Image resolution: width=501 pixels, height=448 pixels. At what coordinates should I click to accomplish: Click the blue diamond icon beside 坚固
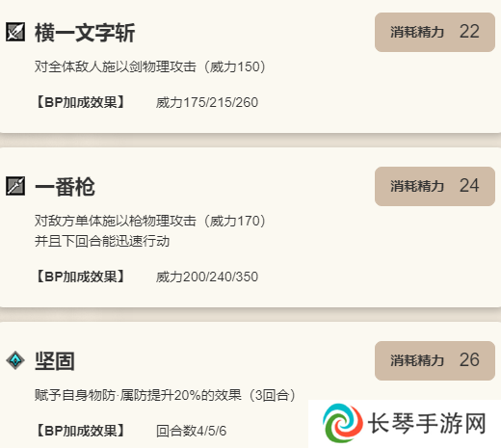coord(15,360)
